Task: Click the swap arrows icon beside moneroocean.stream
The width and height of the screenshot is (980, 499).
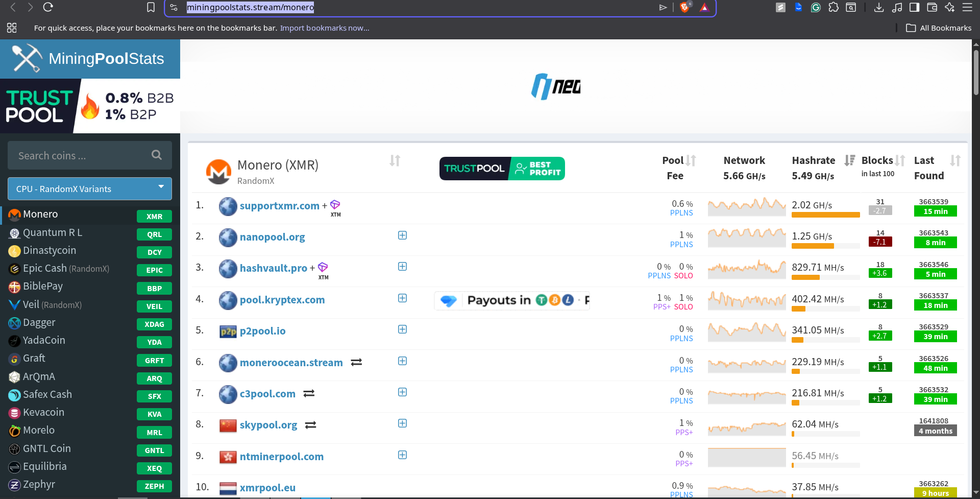Action: 356,362
